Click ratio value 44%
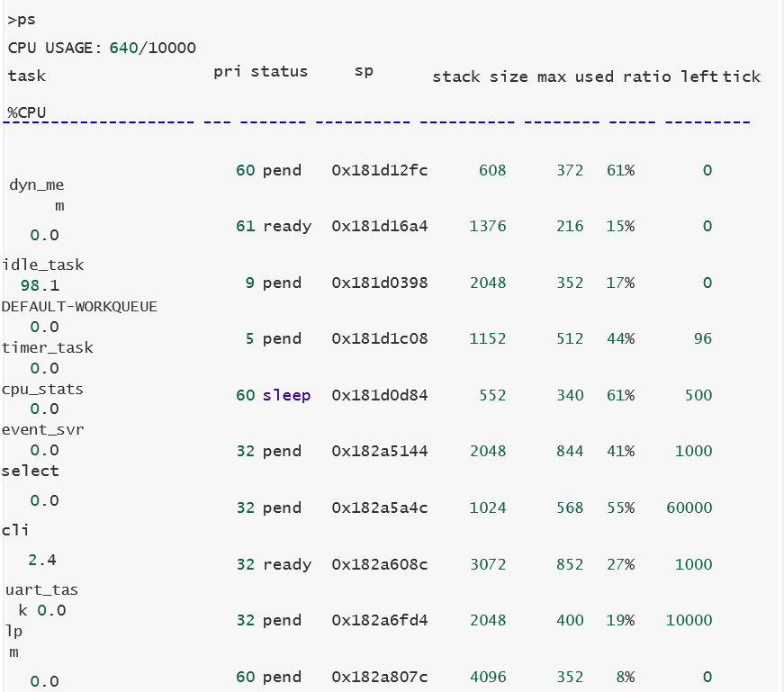 [x=620, y=339]
